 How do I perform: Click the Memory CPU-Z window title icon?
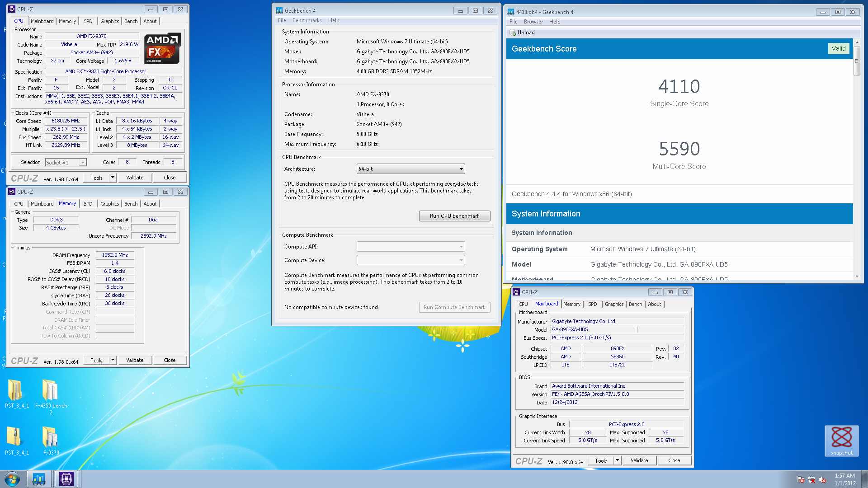tap(12, 192)
